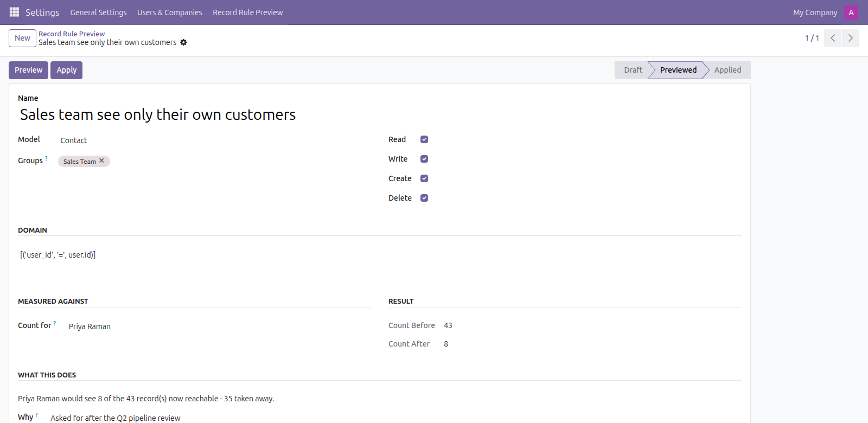Select the 'Priya Raman would see 8' summary text

(x=146, y=399)
